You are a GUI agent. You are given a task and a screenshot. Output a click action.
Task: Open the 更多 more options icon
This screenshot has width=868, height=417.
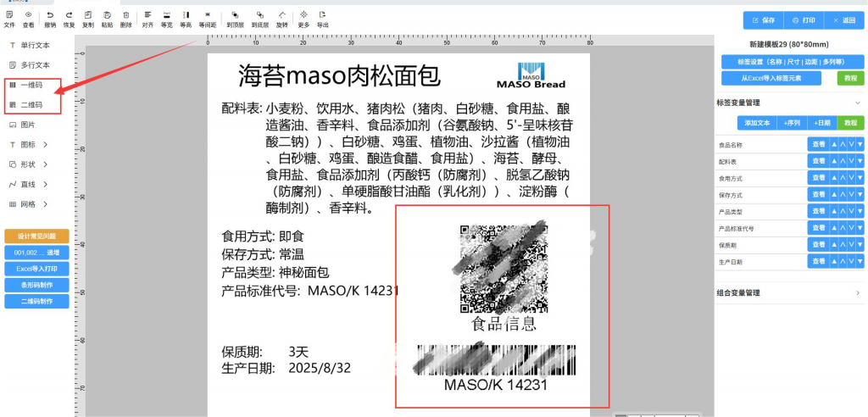pyautogui.click(x=304, y=19)
